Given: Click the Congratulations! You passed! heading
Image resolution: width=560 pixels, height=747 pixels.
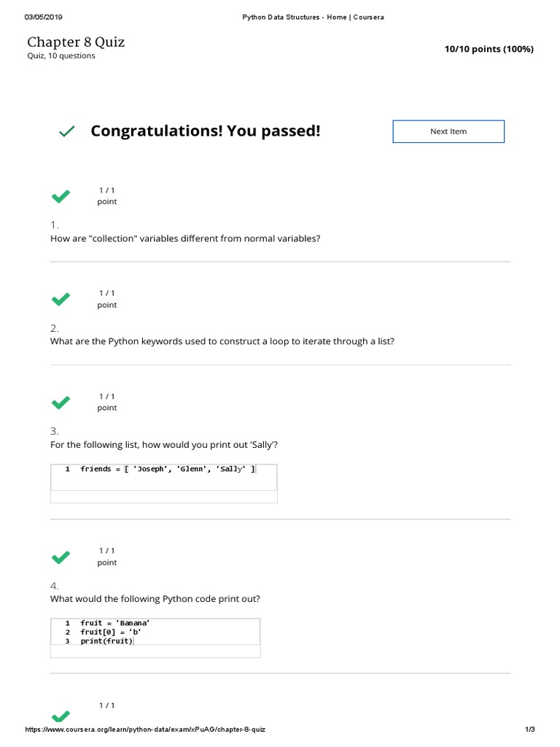Looking at the screenshot, I should point(206,131).
